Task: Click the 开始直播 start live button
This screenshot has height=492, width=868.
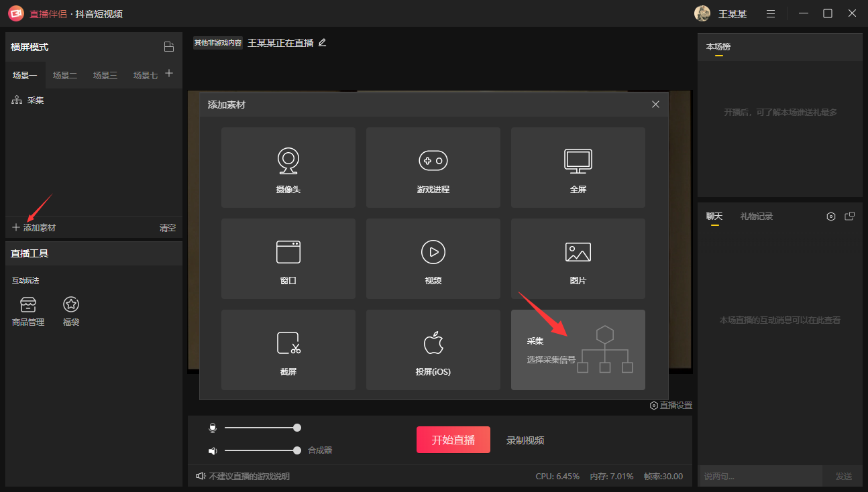Action: point(453,440)
